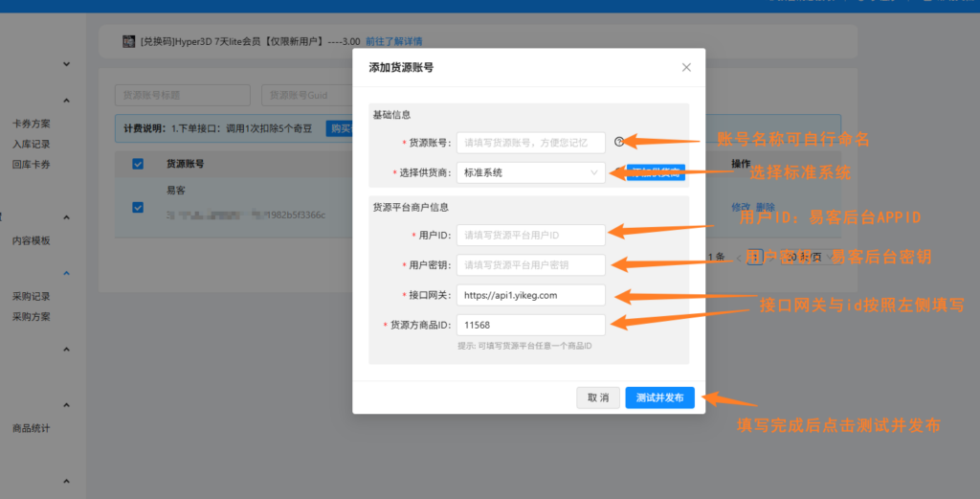The image size is (980, 499).
Task: Click the 接口网关 field with api1.yikeg.com
Action: click(530, 295)
